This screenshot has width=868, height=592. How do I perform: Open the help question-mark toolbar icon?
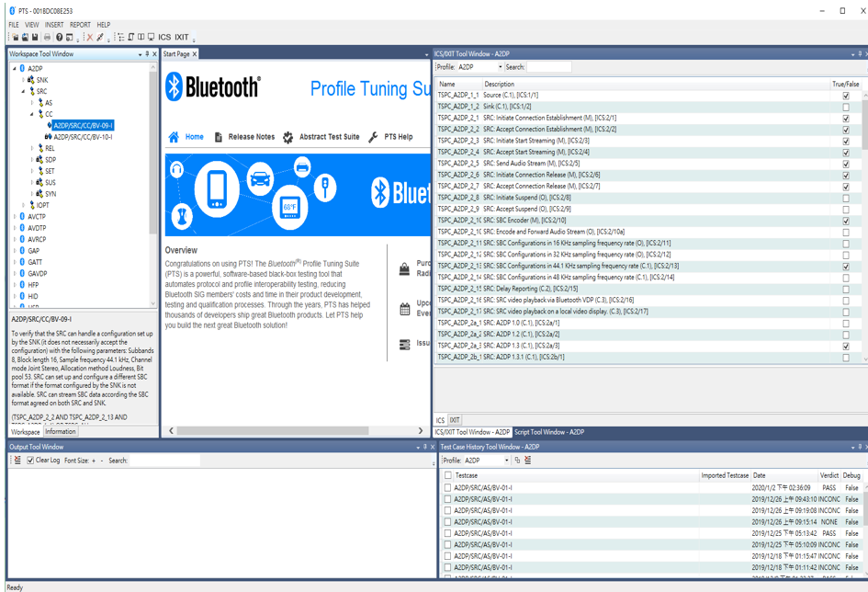pyautogui.click(x=59, y=37)
